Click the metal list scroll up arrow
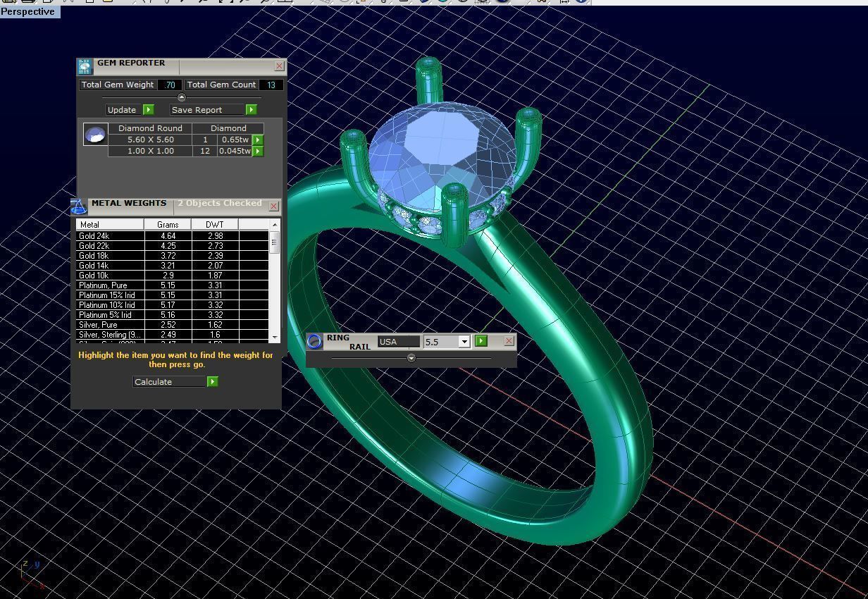This screenshot has width=868, height=599. pyautogui.click(x=275, y=225)
